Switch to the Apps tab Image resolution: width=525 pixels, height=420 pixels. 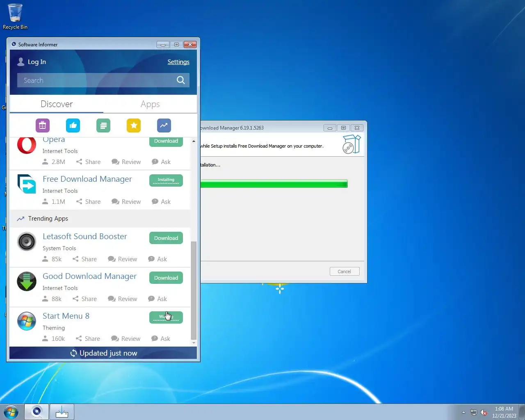coord(150,104)
